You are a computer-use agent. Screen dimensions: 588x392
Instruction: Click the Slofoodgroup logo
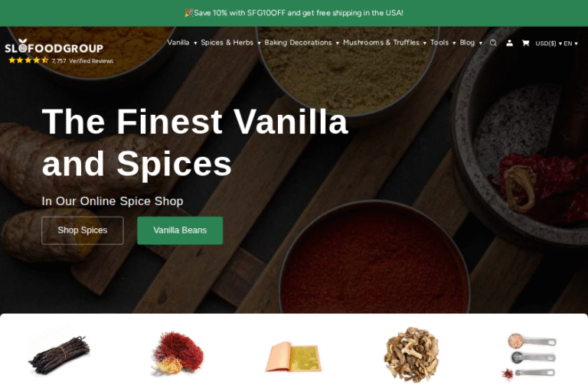click(x=54, y=47)
